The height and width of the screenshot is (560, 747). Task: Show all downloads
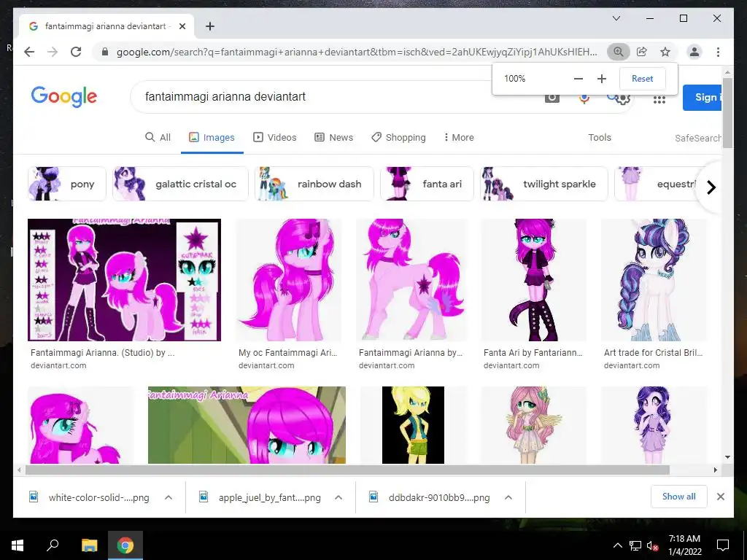pos(679,497)
